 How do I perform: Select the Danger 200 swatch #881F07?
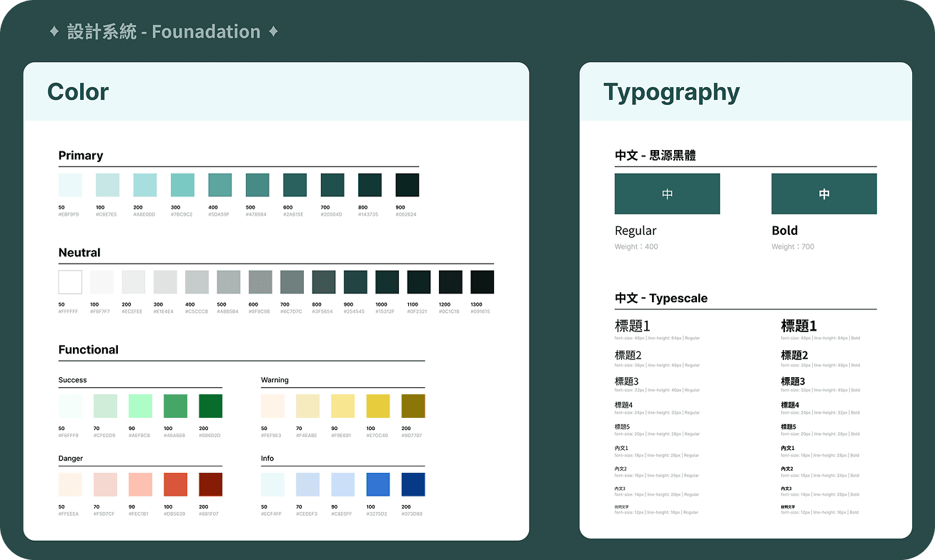[x=211, y=484]
